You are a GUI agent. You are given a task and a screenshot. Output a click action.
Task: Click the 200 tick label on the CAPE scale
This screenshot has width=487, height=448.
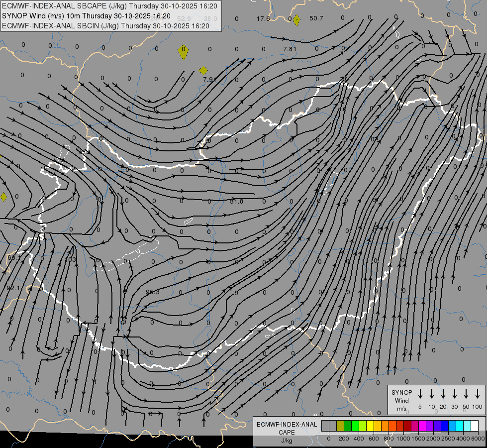pos(344,439)
